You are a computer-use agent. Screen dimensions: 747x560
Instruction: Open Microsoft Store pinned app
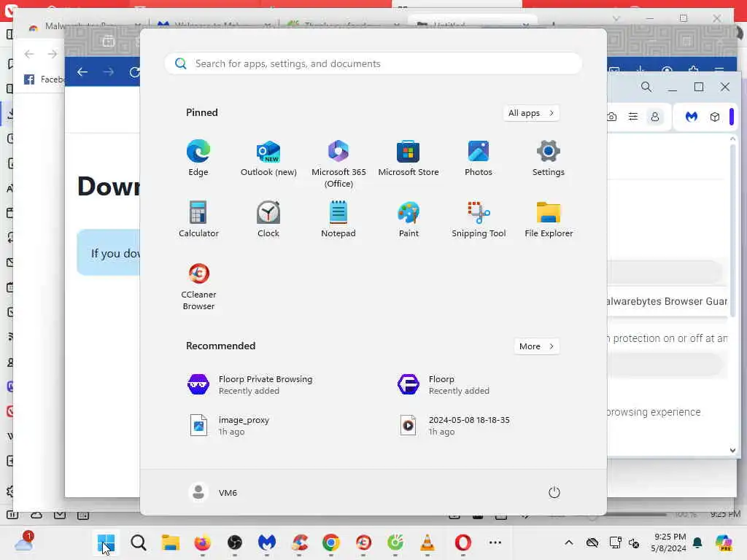[x=409, y=158]
